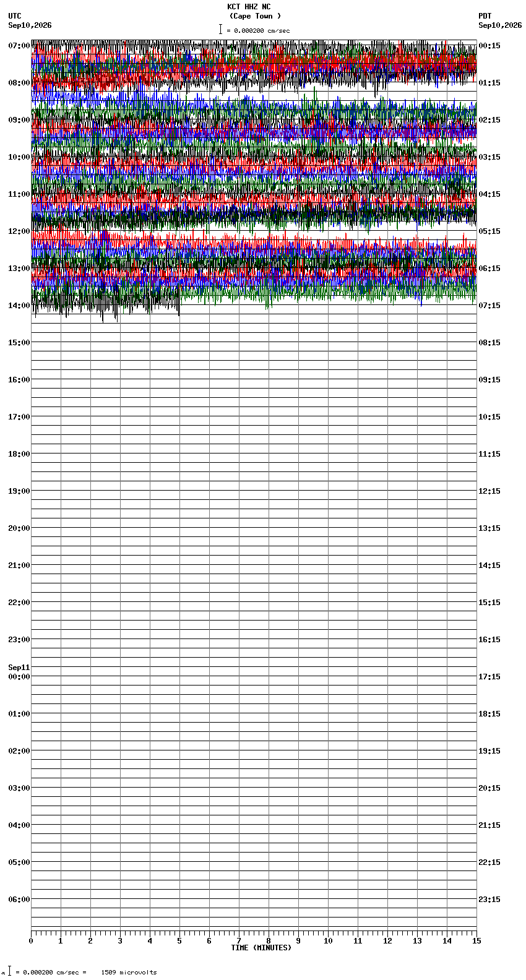Click the station title 'KCT HHZ NC'
The width and height of the screenshot is (526, 980).
click(249, 7)
